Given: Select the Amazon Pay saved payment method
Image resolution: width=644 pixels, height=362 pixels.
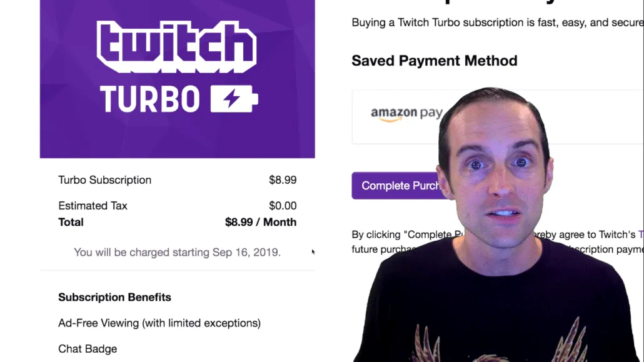Looking at the screenshot, I should coord(406,114).
